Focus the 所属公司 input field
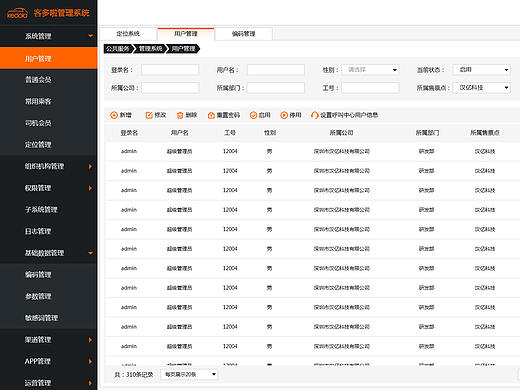The height and width of the screenshot is (390, 520). 170,88
